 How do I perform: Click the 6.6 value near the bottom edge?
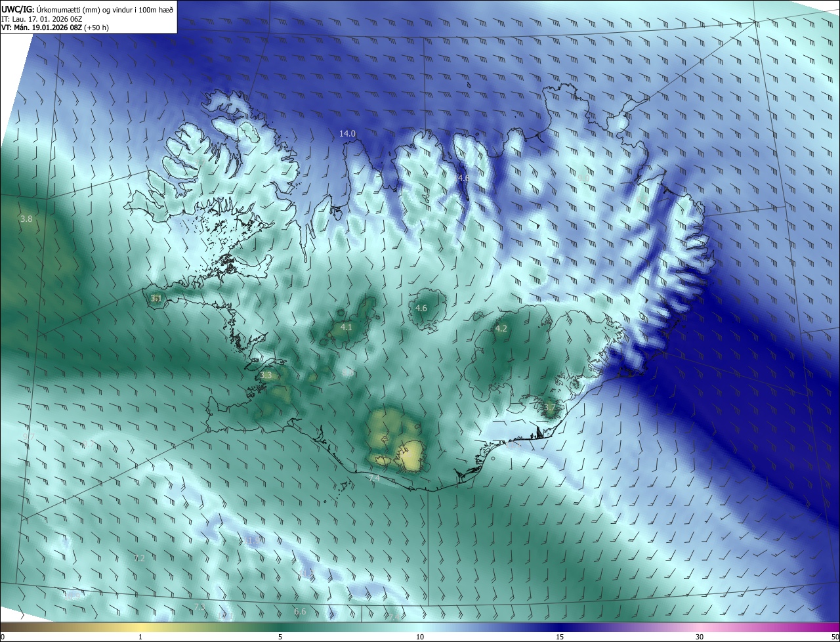pyautogui.click(x=300, y=611)
